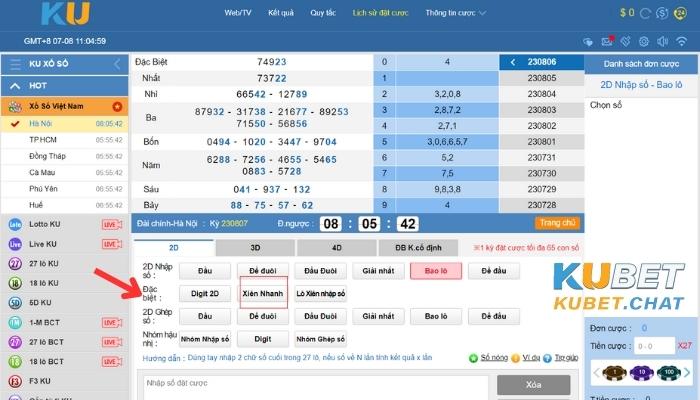This screenshot has width=700, height=400.
Task: Open Lotto KU game
Action: coord(45,224)
